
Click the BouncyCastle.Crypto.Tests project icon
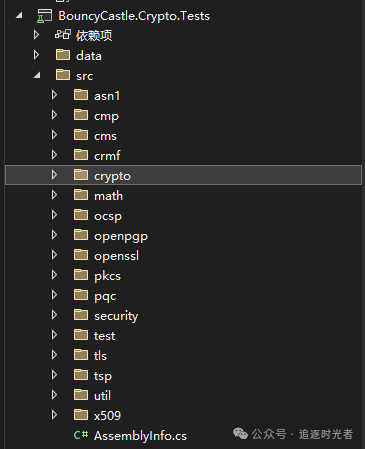pyautogui.click(x=44, y=16)
